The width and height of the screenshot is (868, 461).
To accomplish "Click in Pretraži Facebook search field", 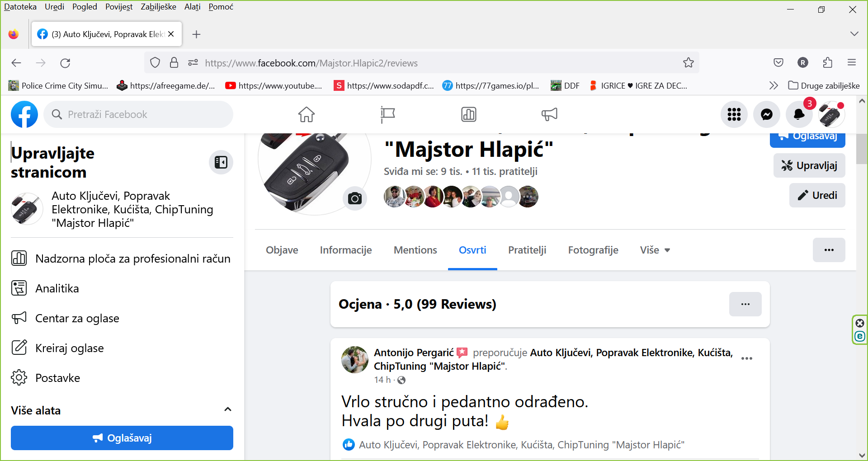I will [x=138, y=114].
